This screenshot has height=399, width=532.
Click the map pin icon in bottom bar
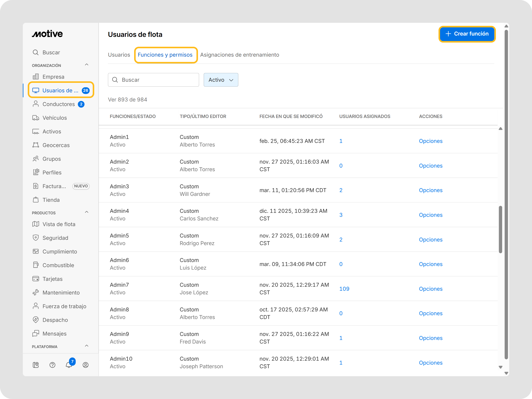pos(36,365)
